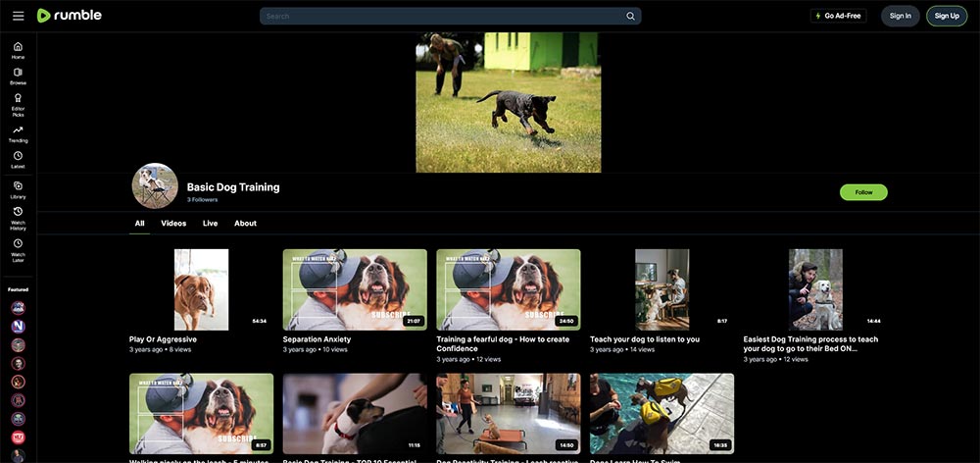Open the 16:35 dogs swimming video thumbnail
The image size is (980, 463).
click(661, 414)
